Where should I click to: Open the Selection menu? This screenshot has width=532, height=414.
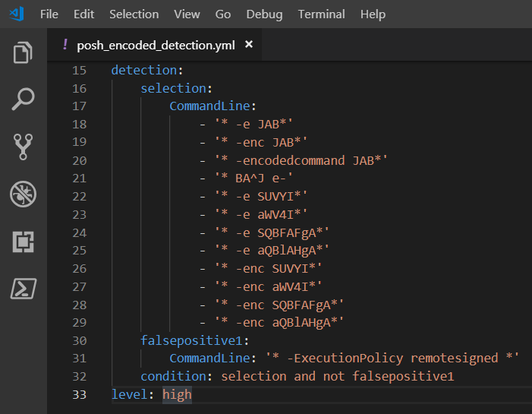tap(134, 14)
